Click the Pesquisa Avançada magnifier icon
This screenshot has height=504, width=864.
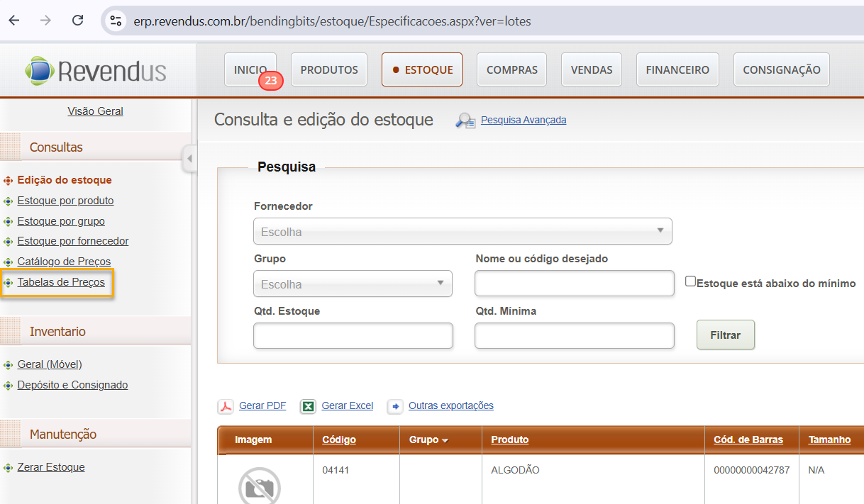[x=465, y=121]
